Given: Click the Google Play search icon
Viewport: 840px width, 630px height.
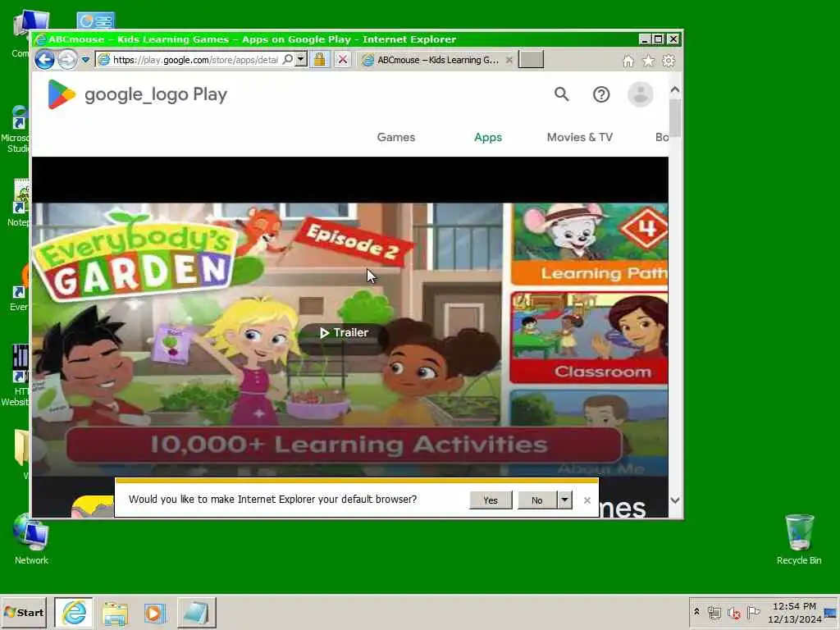Looking at the screenshot, I should click(561, 94).
